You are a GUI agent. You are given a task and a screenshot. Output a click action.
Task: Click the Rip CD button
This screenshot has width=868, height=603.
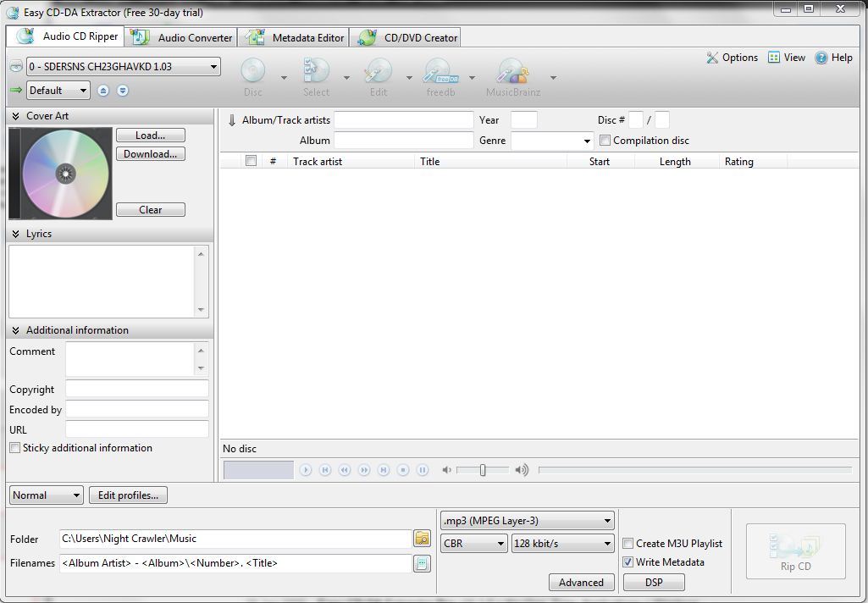(795, 551)
